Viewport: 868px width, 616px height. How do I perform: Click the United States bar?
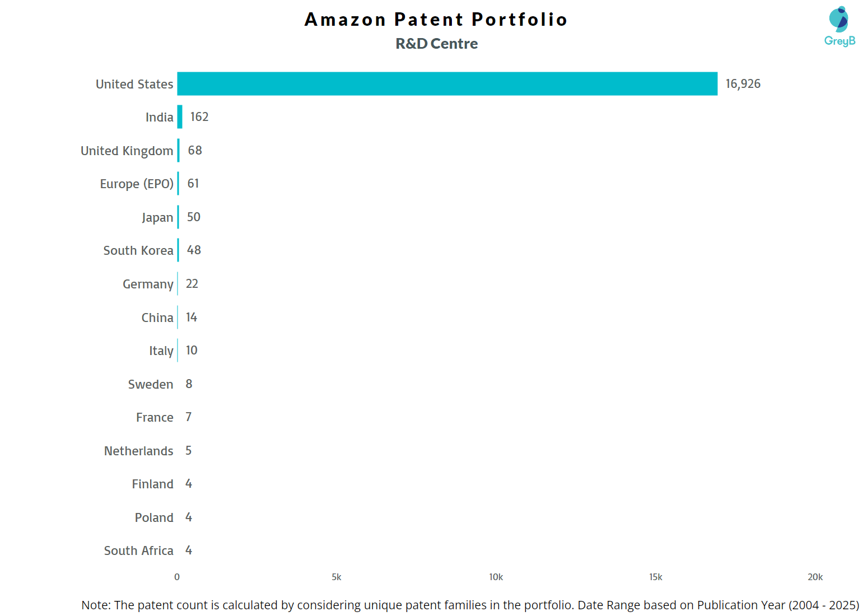click(x=447, y=84)
